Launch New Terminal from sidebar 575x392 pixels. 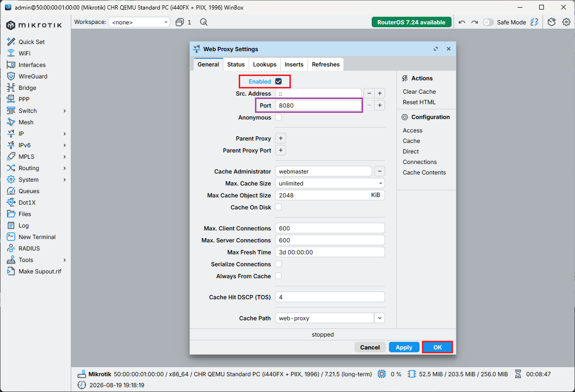tap(37, 237)
